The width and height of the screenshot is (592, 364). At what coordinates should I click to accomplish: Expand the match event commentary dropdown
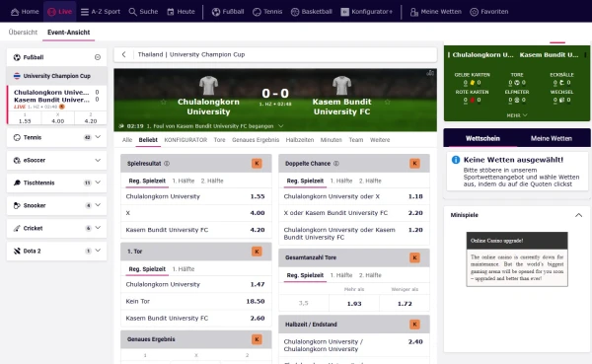(281, 126)
